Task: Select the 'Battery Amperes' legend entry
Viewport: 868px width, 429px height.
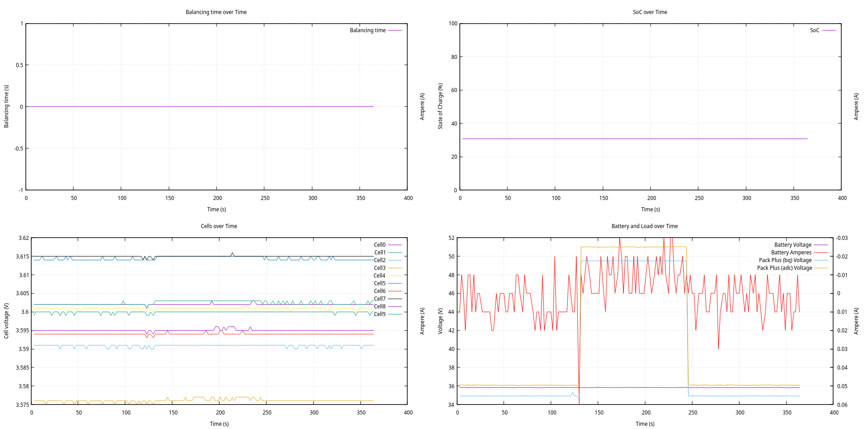Action: pyautogui.click(x=799, y=253)
